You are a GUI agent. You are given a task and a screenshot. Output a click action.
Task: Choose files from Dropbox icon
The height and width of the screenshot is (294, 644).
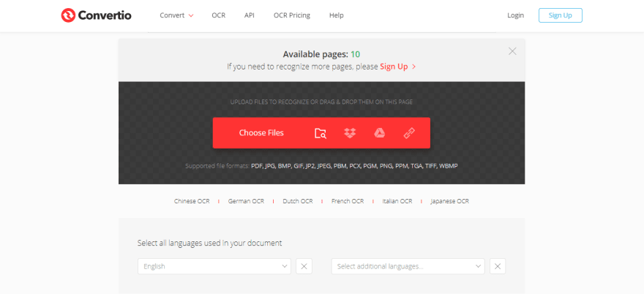click(350, 133)
